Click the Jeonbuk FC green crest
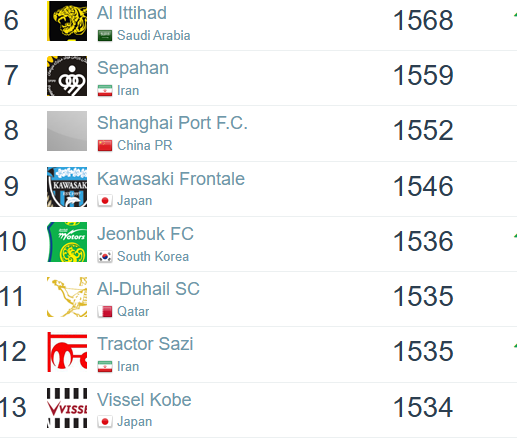This screenshot has height=441, width=517. coord(67,242)
